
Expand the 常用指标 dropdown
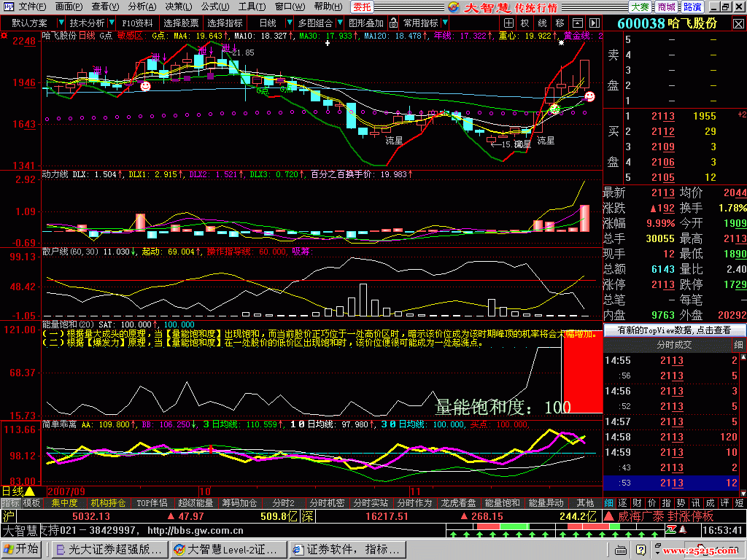point(425,23)
